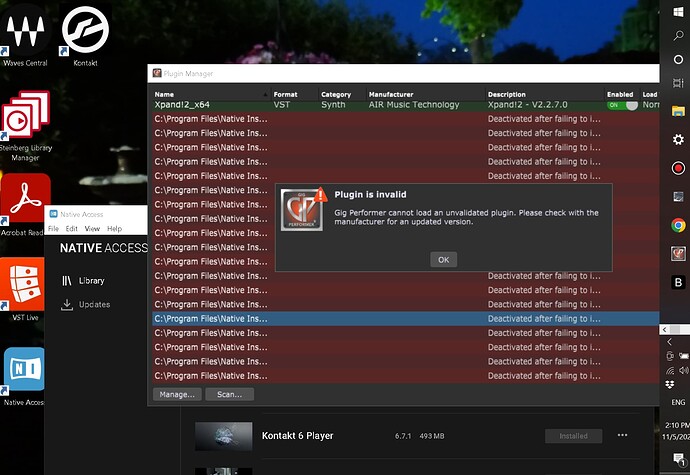Switch to Chrome on the taskbar

click(x=678, y=225)
